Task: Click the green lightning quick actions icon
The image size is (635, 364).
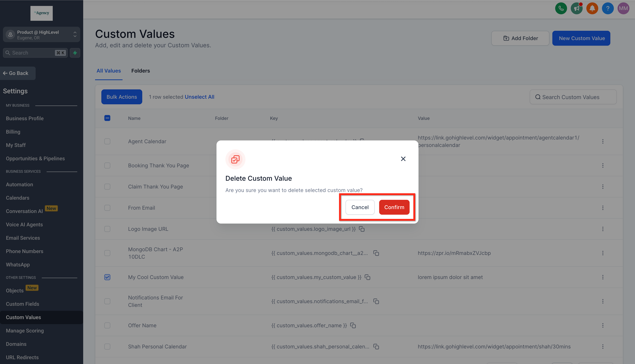Action: pyautogui.click(x=75, y=53)
